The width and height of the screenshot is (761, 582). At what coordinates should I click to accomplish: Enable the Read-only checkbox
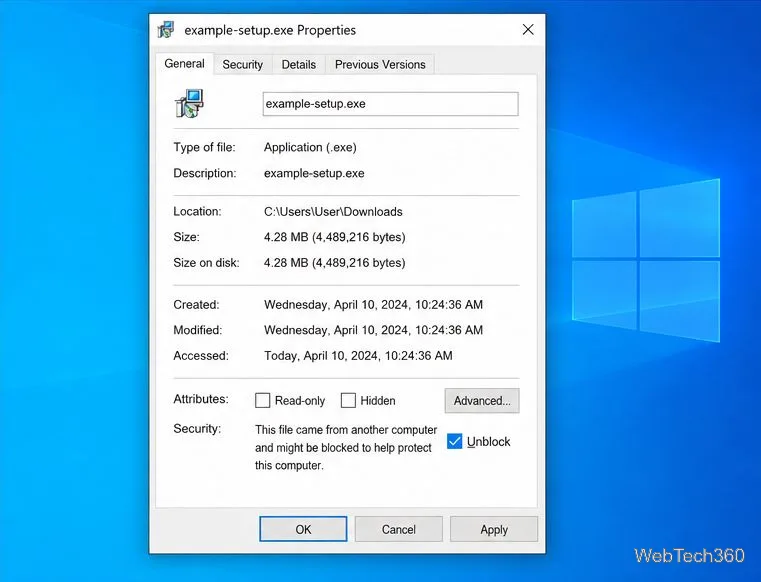coord(263,400)
